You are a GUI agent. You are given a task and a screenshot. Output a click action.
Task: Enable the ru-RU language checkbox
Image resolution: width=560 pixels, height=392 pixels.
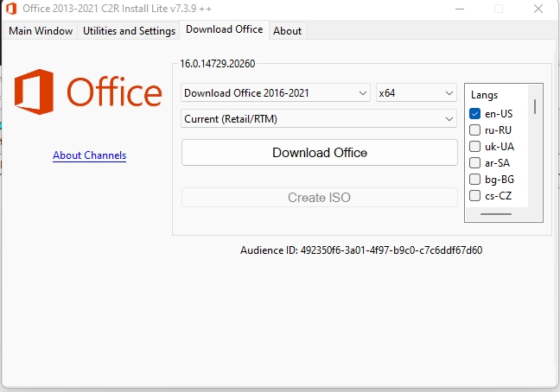[x=474, y=130]
